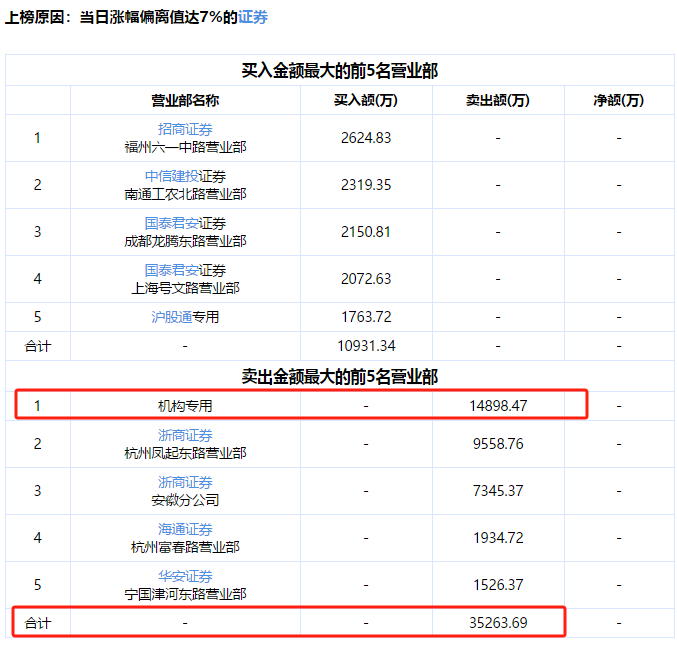The image size is (677, 649).
Task: Select the 机构专用 cell
Action: 185,406
